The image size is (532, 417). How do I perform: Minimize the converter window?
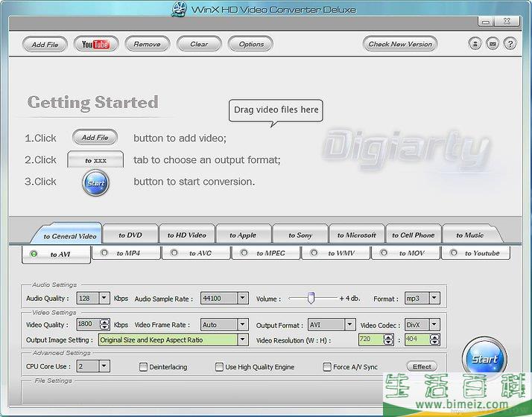tap(486, 22)
